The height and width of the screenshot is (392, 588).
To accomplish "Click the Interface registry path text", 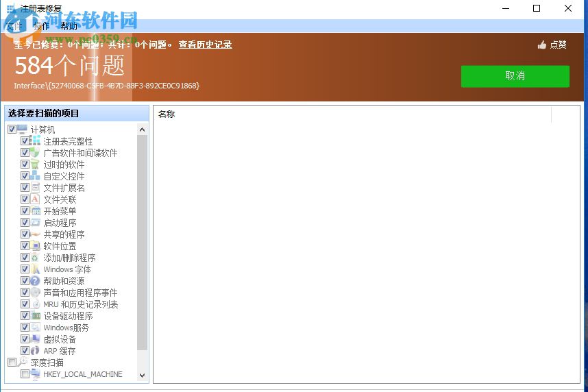I will (107, 86).
